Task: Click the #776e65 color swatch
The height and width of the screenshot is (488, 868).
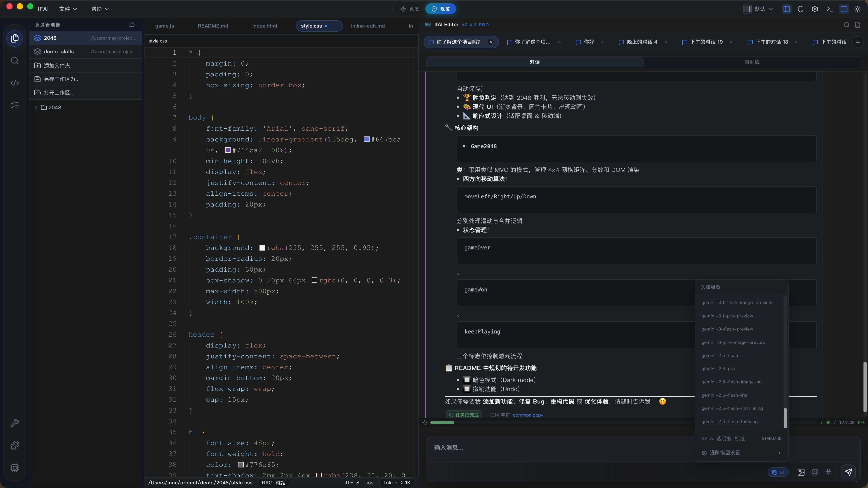Action: click(241, 465)
